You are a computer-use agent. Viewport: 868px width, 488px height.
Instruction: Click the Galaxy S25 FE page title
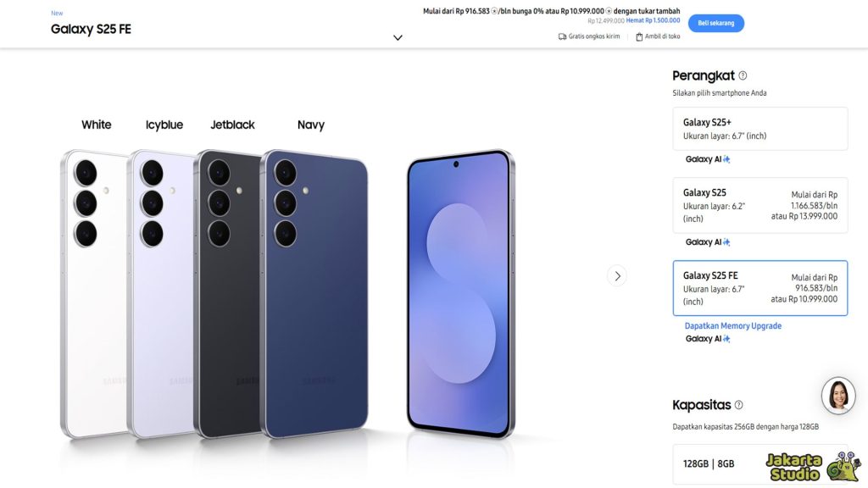pos(91,29)
